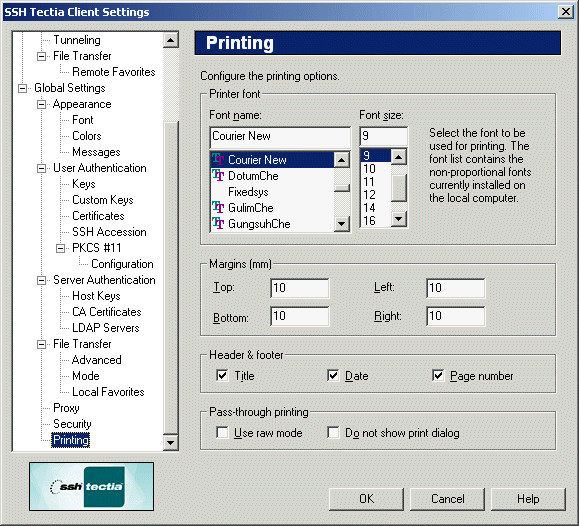Screen dimensions: 579x526
Task: Open the Proxy settings page
Action: pos(66,408)
